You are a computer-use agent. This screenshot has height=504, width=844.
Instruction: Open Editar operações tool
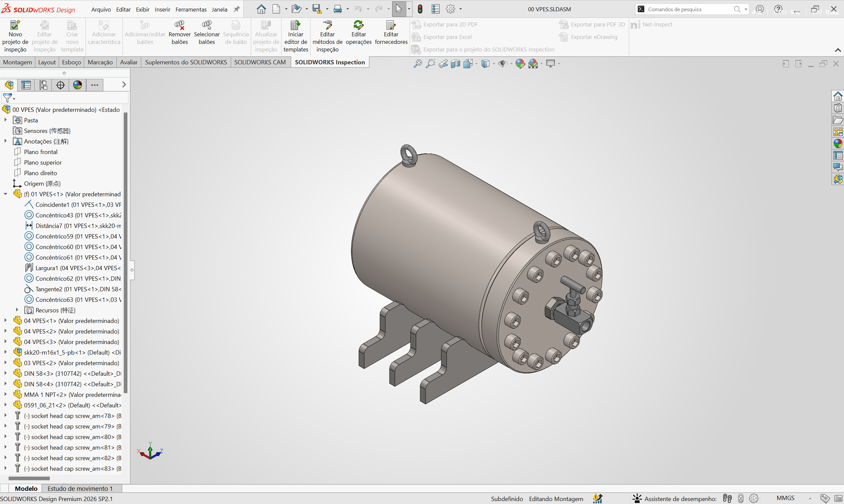click(358, 33)
